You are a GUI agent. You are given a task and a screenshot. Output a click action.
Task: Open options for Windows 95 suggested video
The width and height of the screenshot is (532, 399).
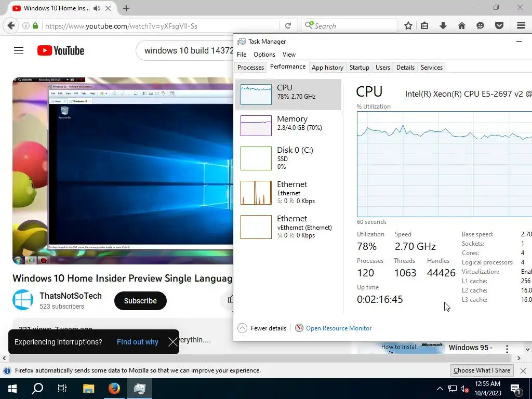pos(507,349)
